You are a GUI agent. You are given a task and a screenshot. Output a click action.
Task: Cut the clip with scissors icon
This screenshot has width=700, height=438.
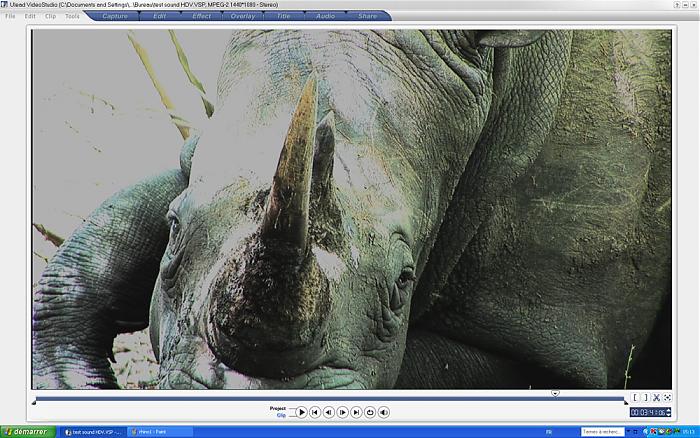coord(656,397)
